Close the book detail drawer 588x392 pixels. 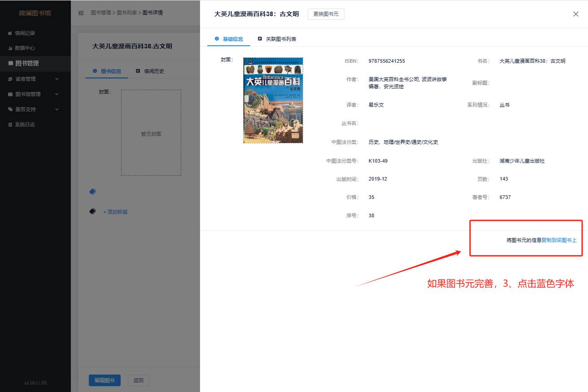coord(576,14)
